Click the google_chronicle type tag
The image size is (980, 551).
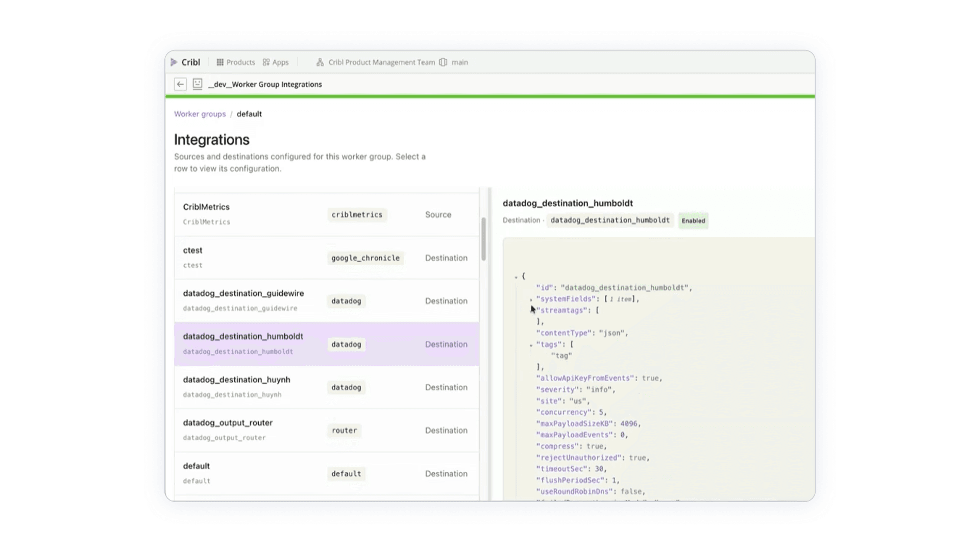pyautogui.click(x=365, y=258)
